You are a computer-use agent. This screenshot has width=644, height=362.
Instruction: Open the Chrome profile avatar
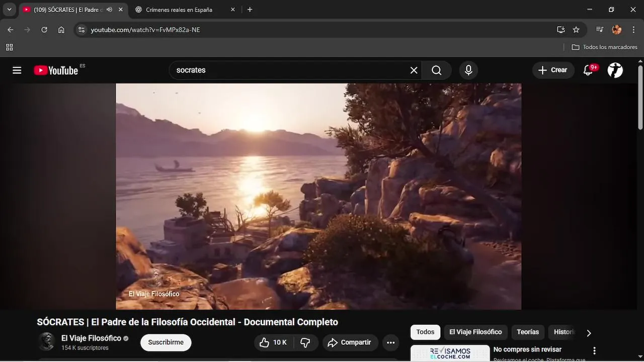(x=616, y=30)
